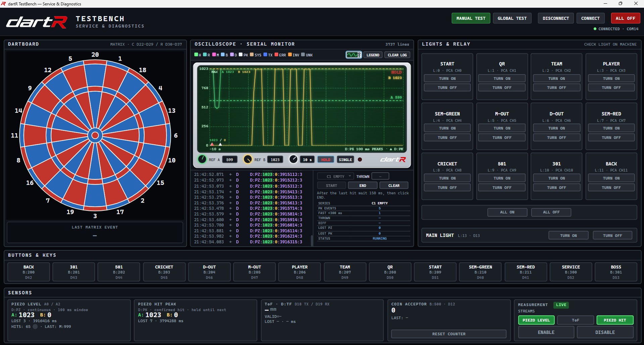
Task: Click the green LIVE measurement badge
Action: 561,305
